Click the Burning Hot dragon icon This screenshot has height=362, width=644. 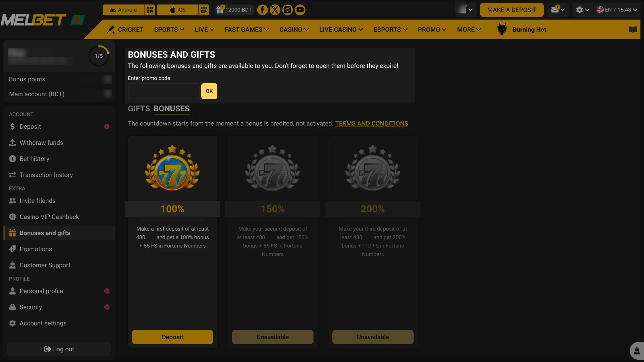pyautogui.click(x=502, y=29)
